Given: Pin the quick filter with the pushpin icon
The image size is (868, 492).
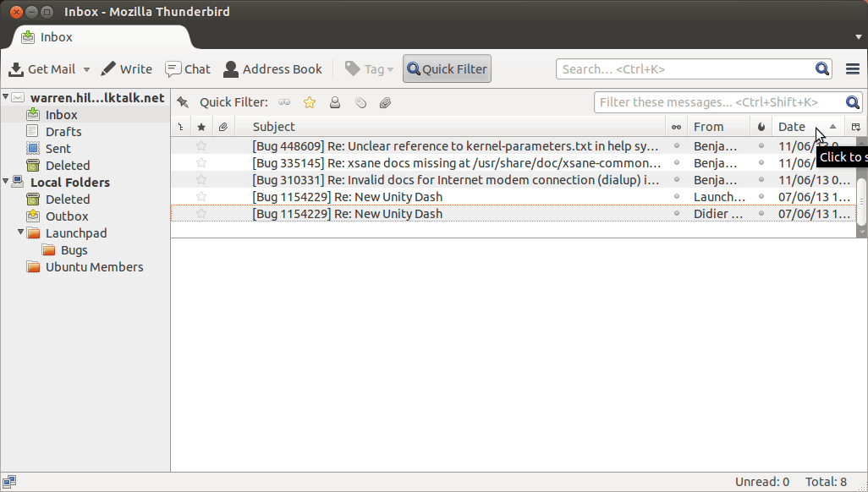Looking at the screenshot, I should point(182,102).
